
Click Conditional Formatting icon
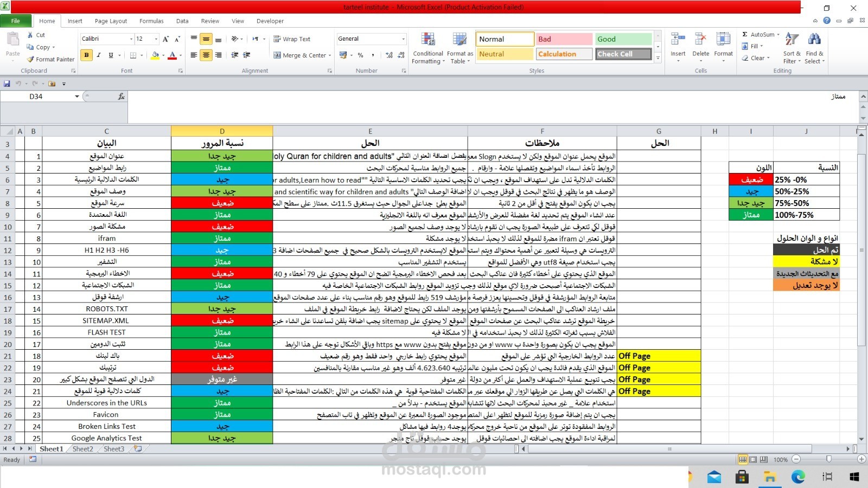428,40
